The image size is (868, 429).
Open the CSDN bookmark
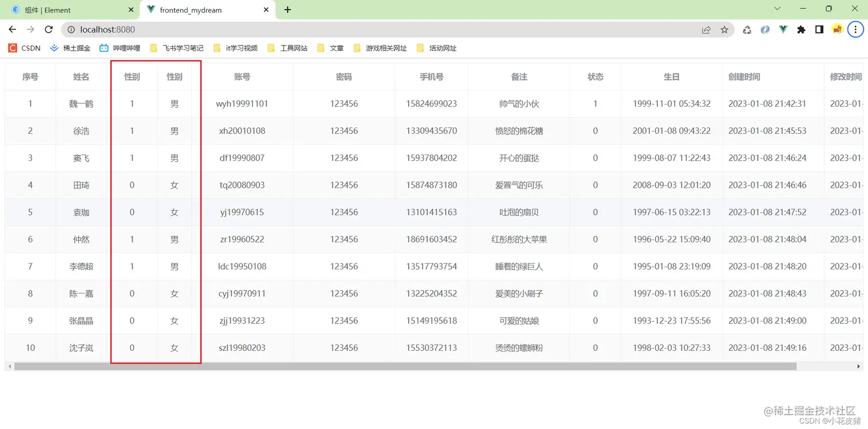pyautogui.click(x=24, y=48)
